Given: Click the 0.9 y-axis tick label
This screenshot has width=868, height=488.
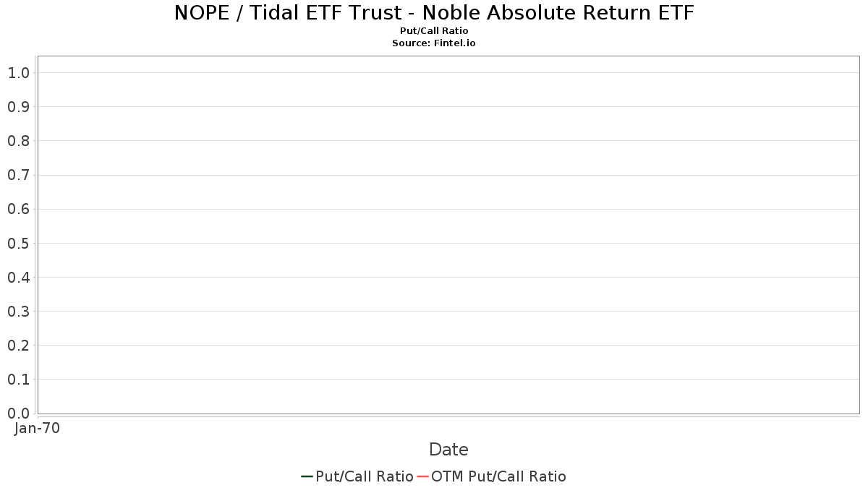Looking at the screenshot, I should [x=18, y=107].
